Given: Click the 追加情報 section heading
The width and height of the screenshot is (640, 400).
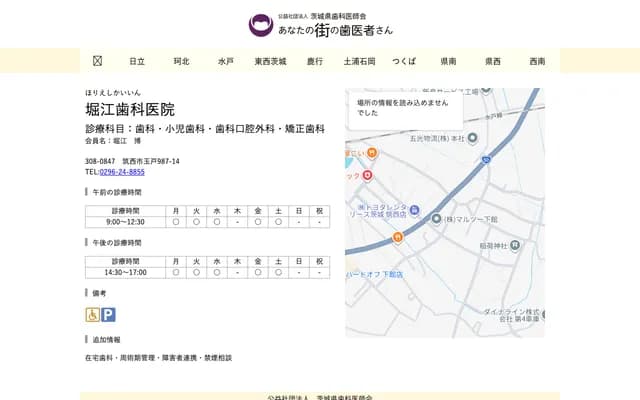Looking at the screenshot, I should (x=106, y=340).
